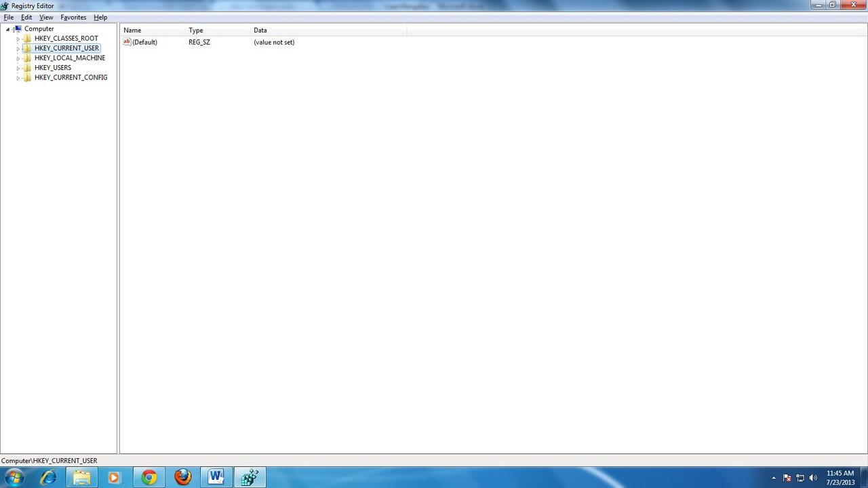Screen dimensions: 868x488
Task: Select the Computer root node icon
Action: 18,29
